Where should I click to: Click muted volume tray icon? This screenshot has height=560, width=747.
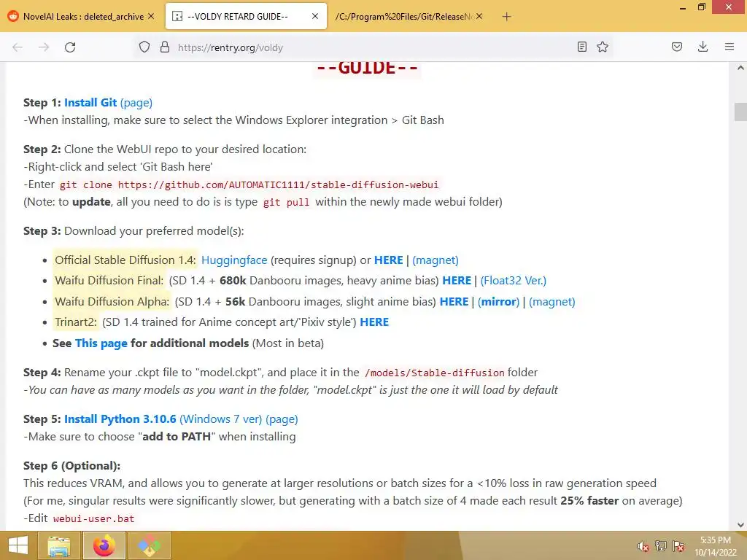643,546
